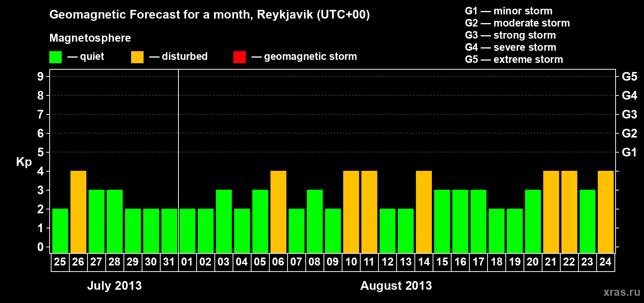644x303 pixels.
Task: Click the 'Kp' axis label
Action: (24, 162)
